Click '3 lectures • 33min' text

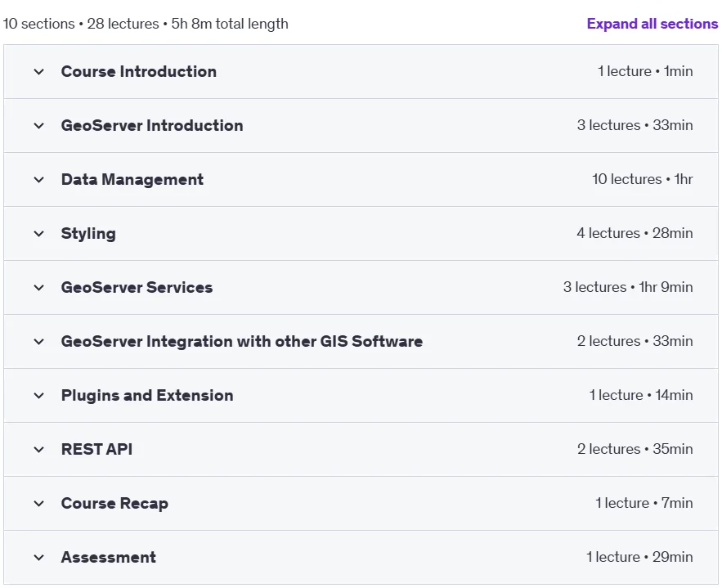click(635, 125)
